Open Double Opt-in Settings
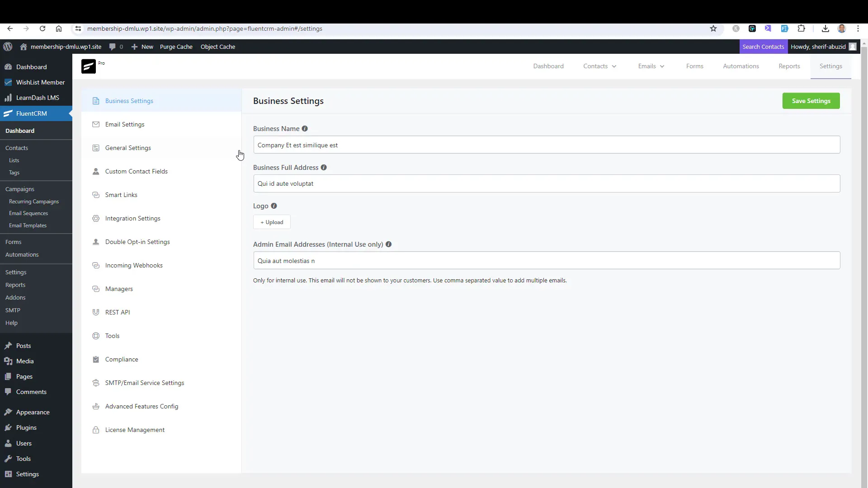The width and height of the screenshot is (868, 488). coord(138,241)
